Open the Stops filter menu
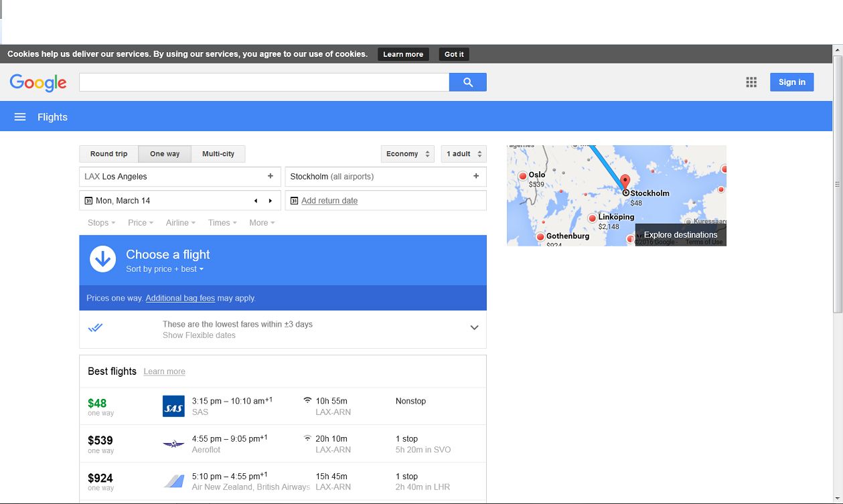 pos(101,223)
